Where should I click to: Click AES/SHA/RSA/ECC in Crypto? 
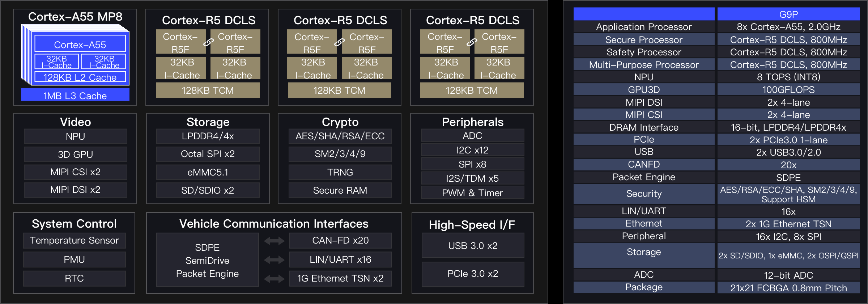(x=340, y=136)
